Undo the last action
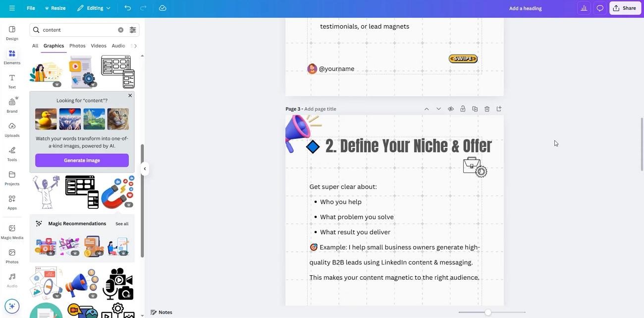 pos(128,8)
